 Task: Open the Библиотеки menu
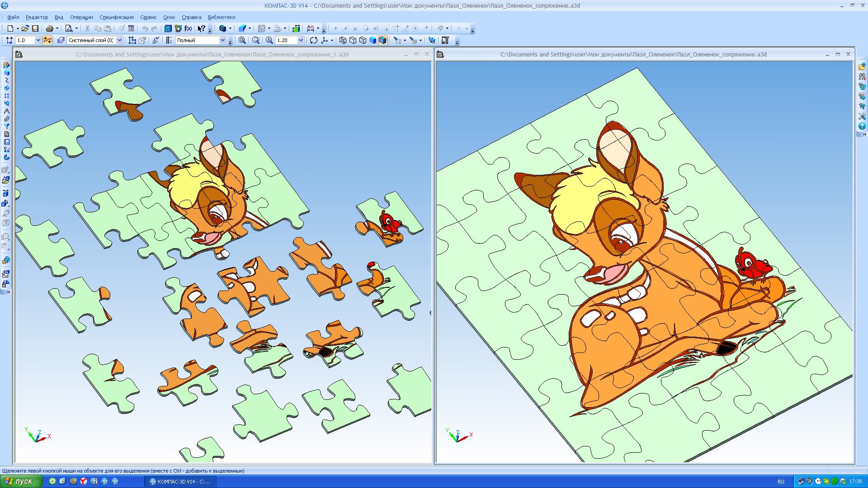pos(222,17)
